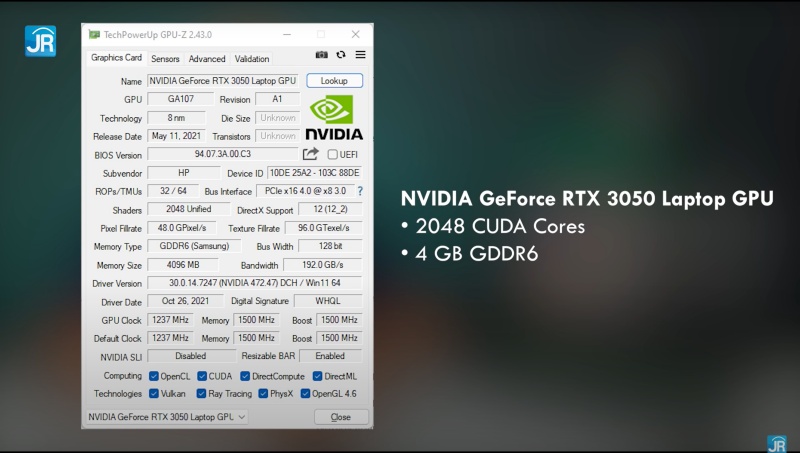Open the Advanced tab

[207, 59]
